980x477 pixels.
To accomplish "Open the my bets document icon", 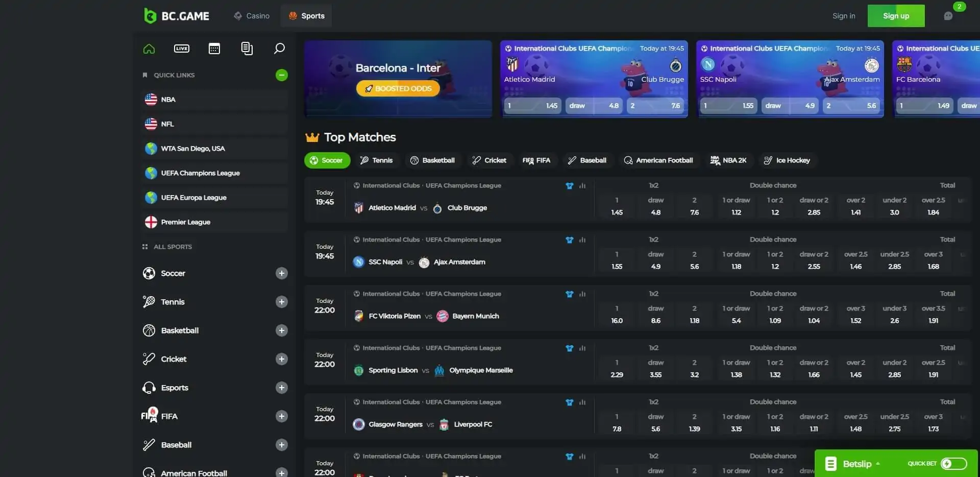I will coord(247,48).
